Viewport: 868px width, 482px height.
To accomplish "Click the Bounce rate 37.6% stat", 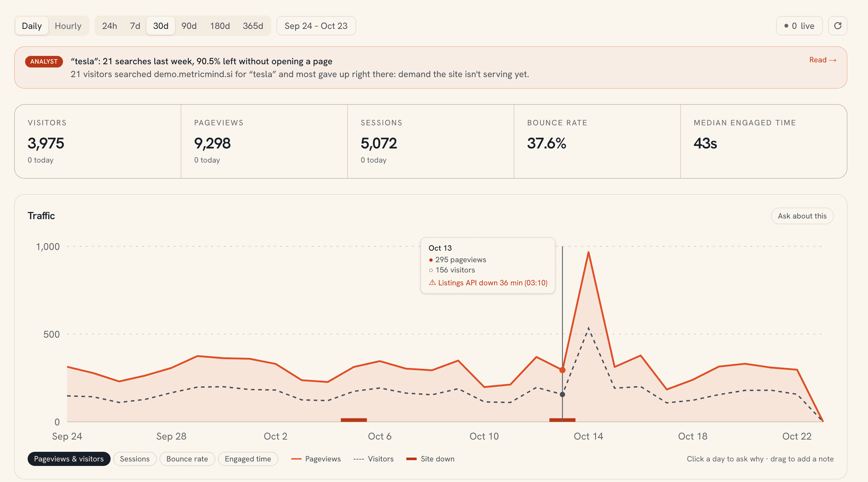I will pyautogui.click(x=597, y=141).
